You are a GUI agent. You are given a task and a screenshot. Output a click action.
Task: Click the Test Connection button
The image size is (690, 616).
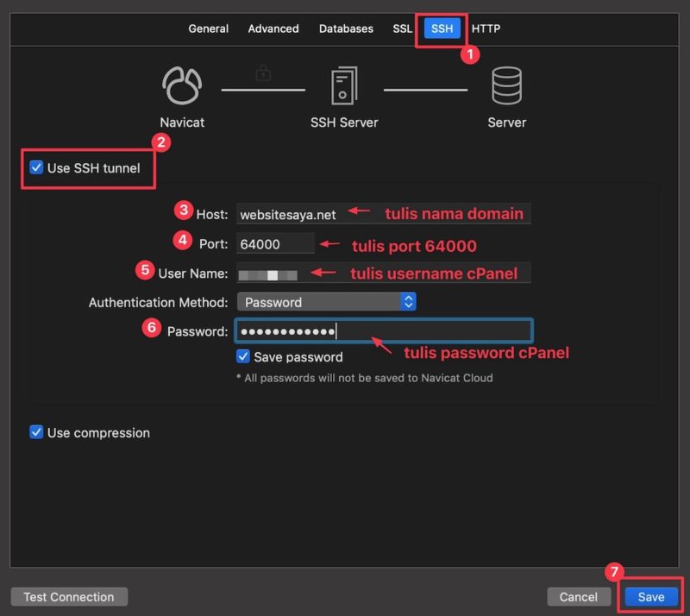pos(68,596)
